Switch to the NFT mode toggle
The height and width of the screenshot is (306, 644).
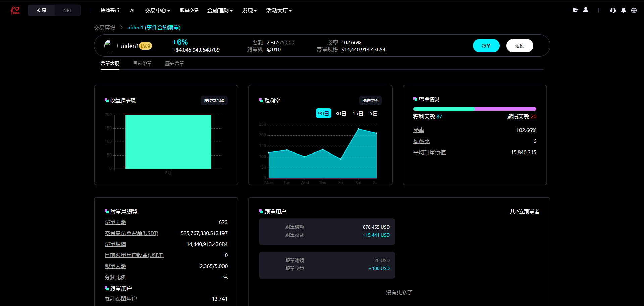(x=67, y=10)
